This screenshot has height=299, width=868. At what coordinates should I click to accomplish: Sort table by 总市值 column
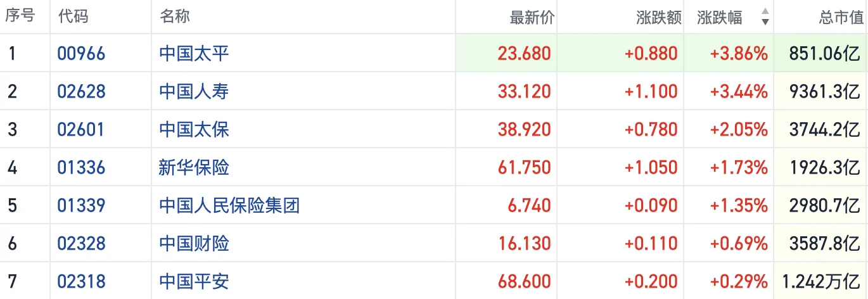pyautogui.click(x=841, y=18)
